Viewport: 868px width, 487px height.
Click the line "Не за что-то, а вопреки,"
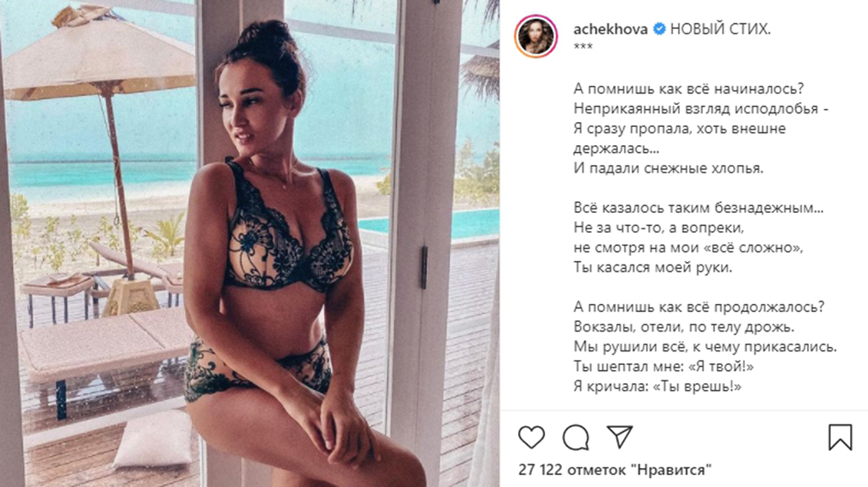pos(659,228)
